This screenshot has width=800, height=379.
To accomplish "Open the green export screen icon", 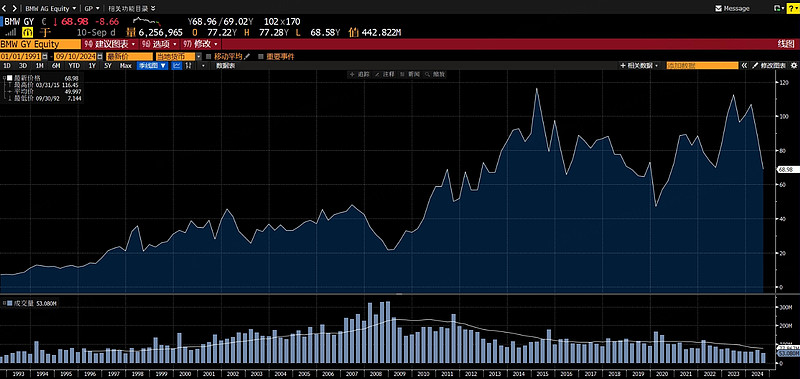I will (x=778, y=8).
